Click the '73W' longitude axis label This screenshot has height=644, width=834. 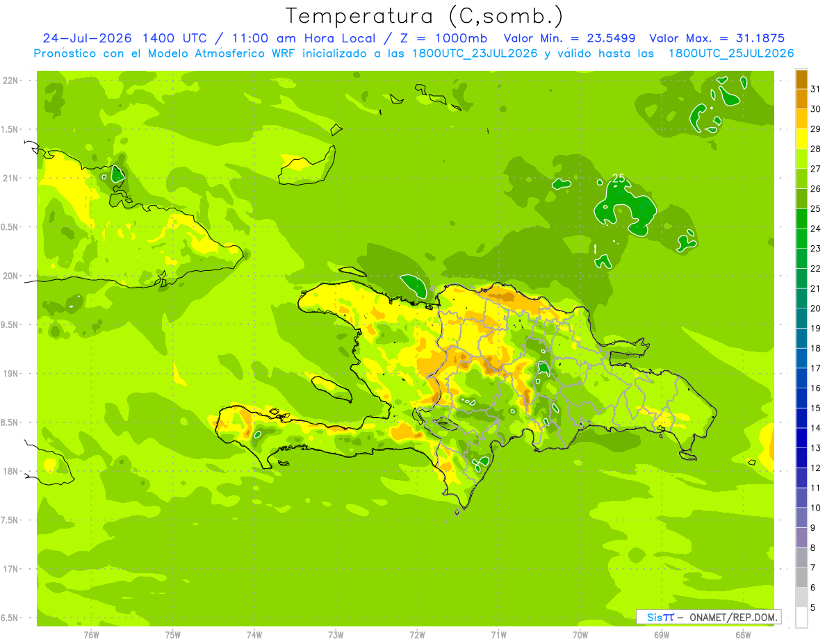[x=336, y=635]
